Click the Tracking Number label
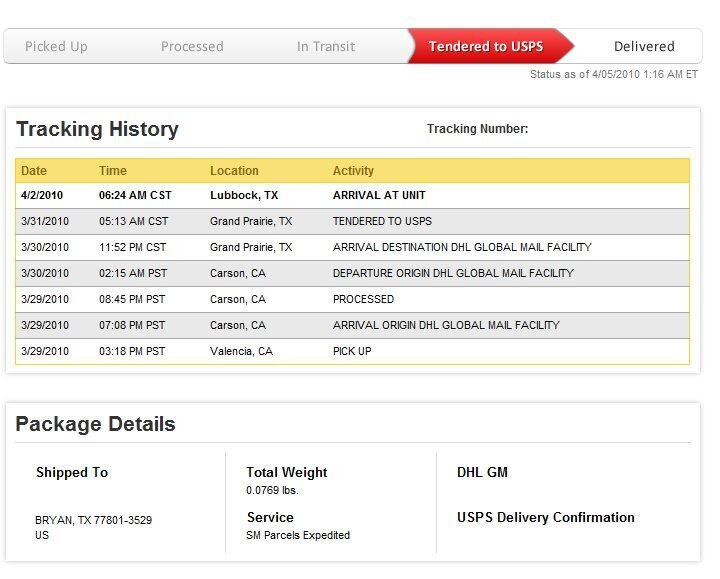 coord(478,129)
